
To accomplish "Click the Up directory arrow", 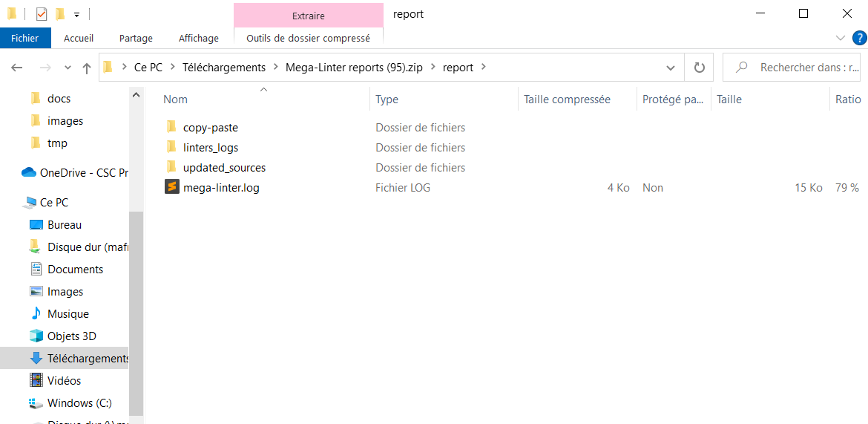I will (87, 68).
